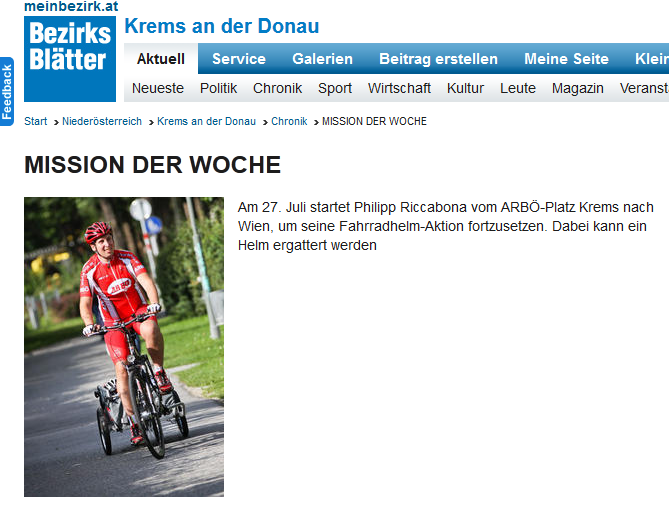This screenshot has width=669, height=510.
Task: Open the Leute category
Action: pyautogui.click(x=518, y=88)
